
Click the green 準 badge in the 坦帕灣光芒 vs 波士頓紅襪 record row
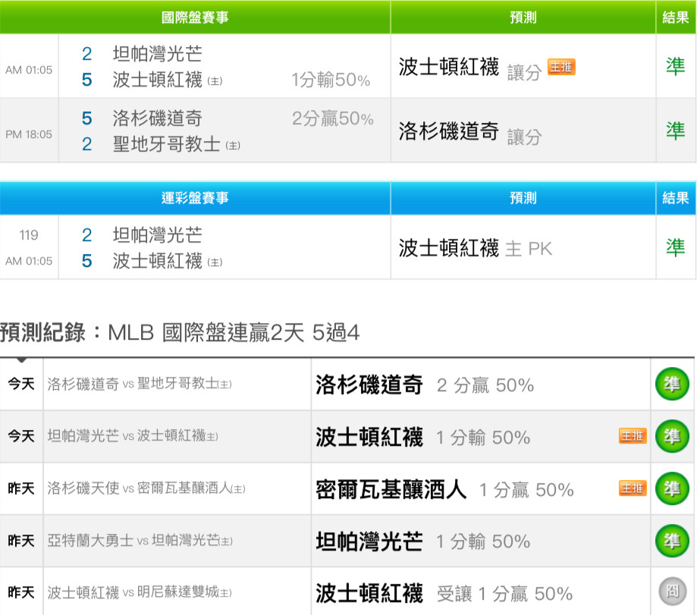point(672,436)
